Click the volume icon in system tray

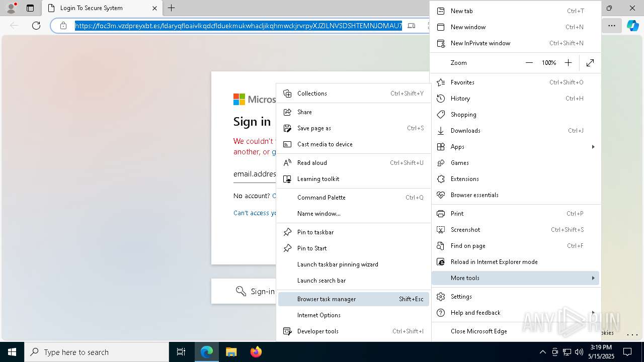click(x=579, y=352)
